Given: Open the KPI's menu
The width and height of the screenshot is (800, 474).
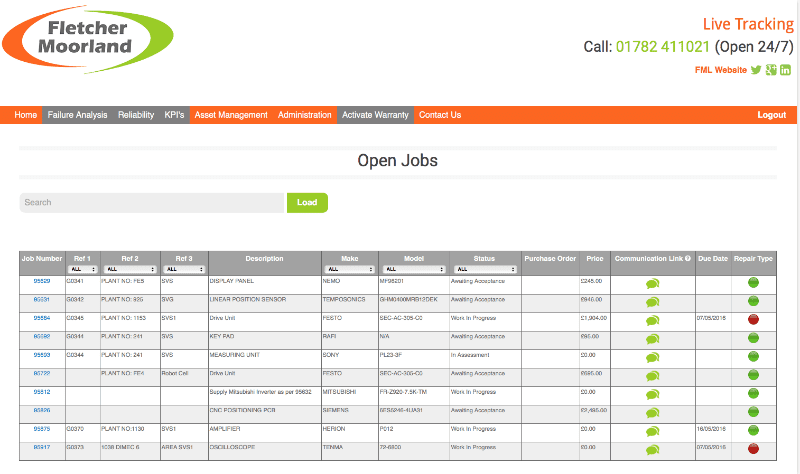Looking at the screenshot, I should [x=174, y=115].
